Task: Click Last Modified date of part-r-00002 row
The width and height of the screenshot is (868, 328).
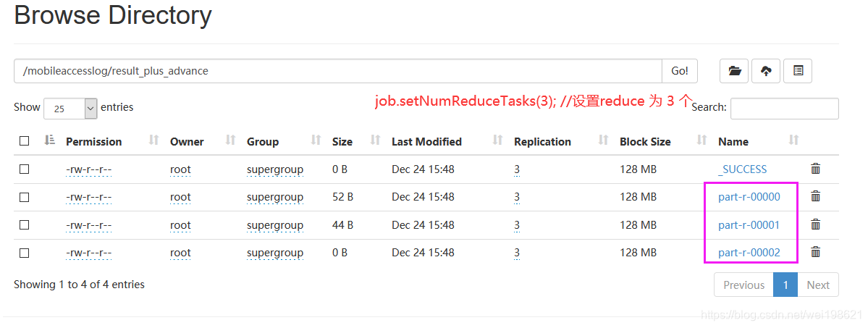Action: click(x=423, y=253)
